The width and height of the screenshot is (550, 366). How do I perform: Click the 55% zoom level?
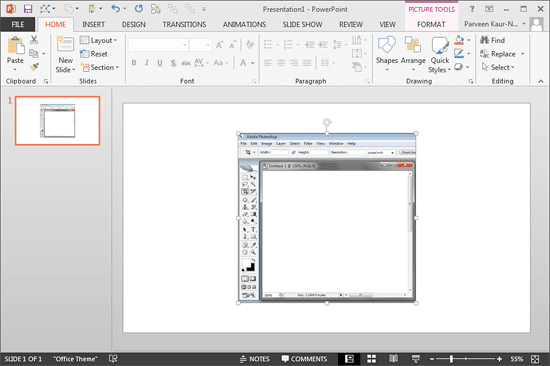pyautogui.click(x=517, y=359)
